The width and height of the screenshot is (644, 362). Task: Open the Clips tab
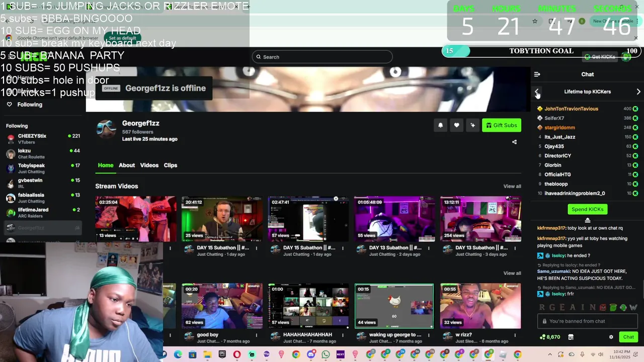pos(170,165)
